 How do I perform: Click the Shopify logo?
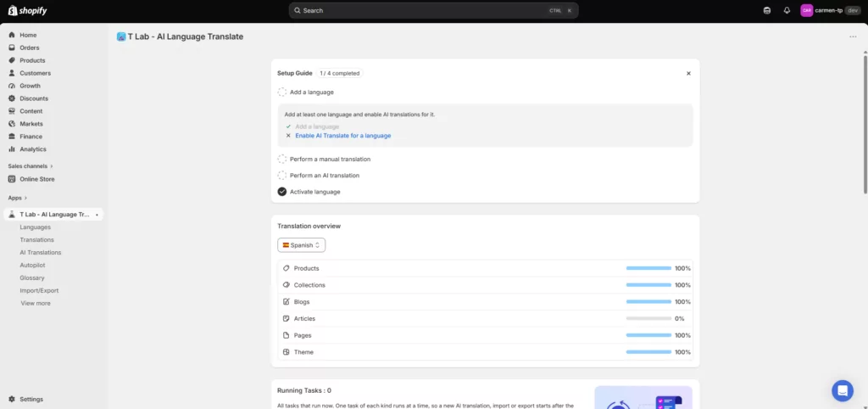coord(27,10)
